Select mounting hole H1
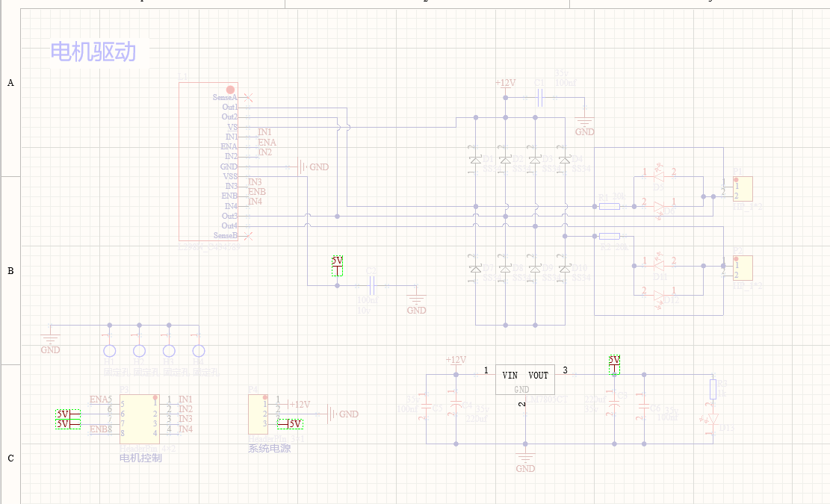The height and width of the screenshot is (504, 830). (x=110, y=351)
